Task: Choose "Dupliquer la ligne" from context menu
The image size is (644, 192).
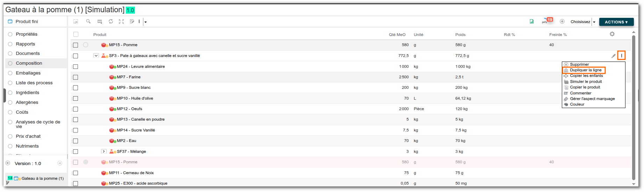Action: 586,70
